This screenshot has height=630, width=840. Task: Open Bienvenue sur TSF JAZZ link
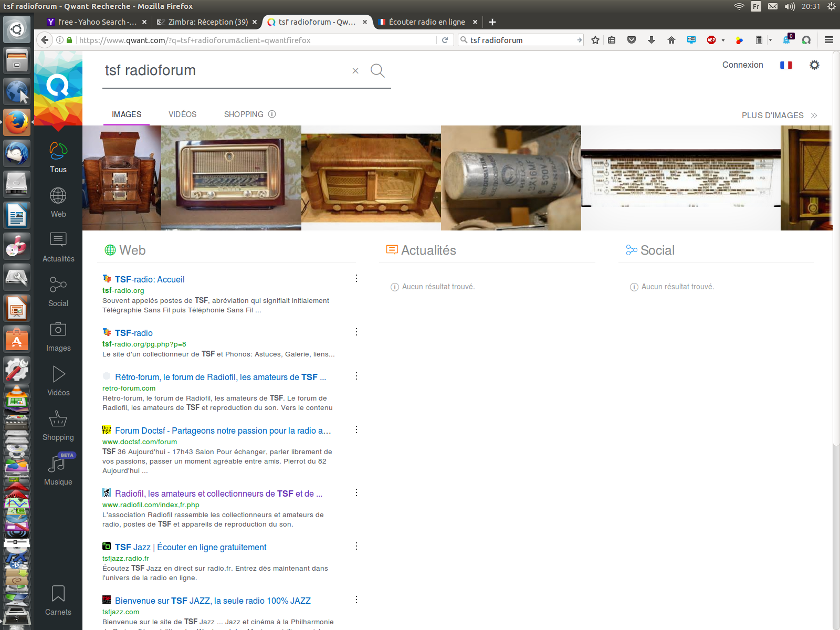point(213,601)
